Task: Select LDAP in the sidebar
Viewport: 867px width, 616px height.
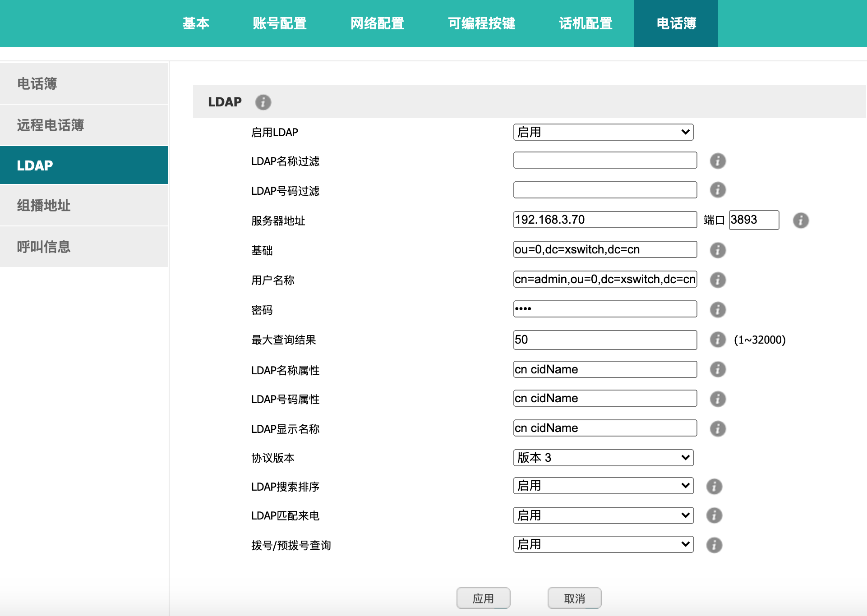Action: tap(84, 165)
